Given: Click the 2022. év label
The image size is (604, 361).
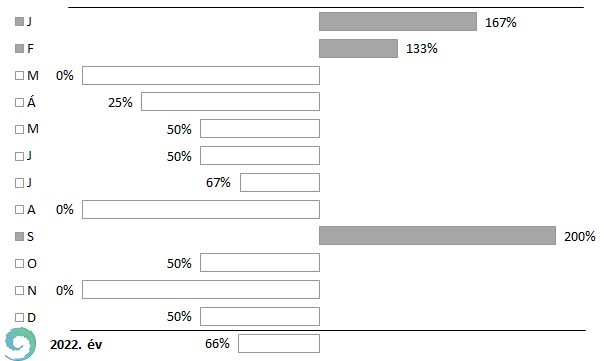Looking at the screenshot, I should [x=76, y=344].
